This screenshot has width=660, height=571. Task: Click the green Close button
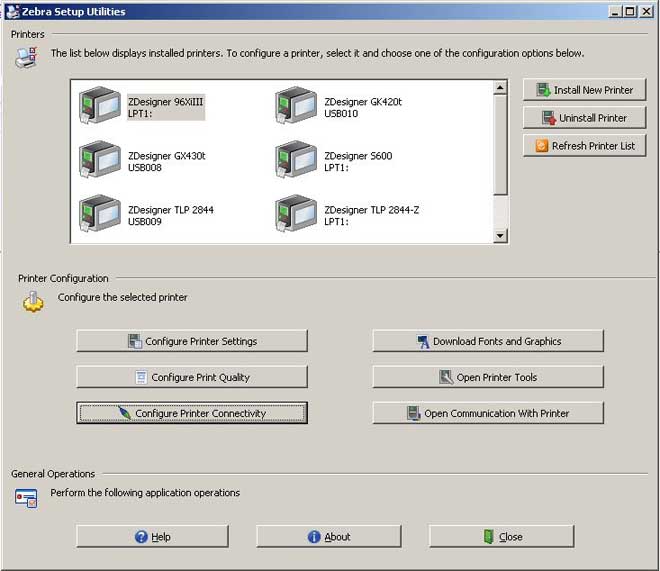502,536
